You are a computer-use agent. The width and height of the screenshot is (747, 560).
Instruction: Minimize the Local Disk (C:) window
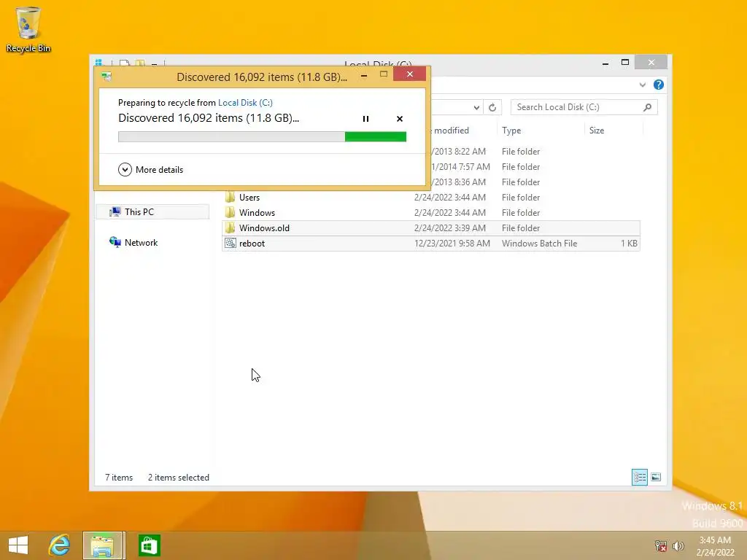[605, 63]
